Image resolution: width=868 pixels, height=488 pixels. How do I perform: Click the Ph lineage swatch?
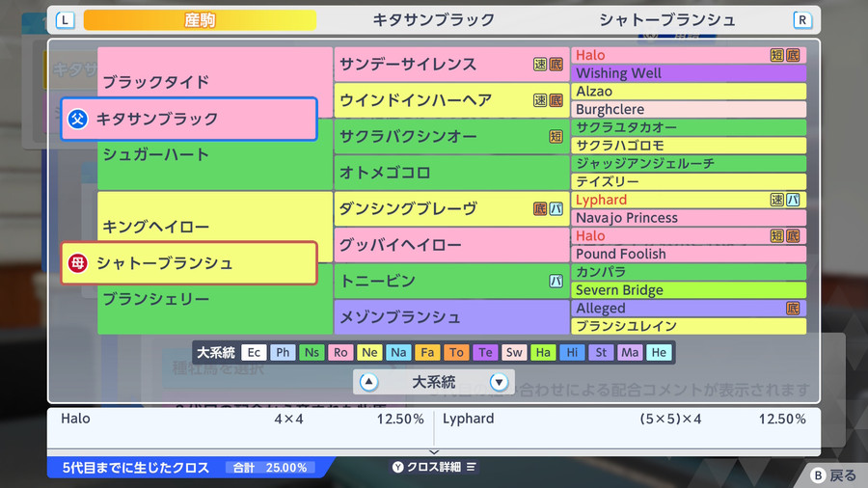pyautogui.click(x=283, y=352)
